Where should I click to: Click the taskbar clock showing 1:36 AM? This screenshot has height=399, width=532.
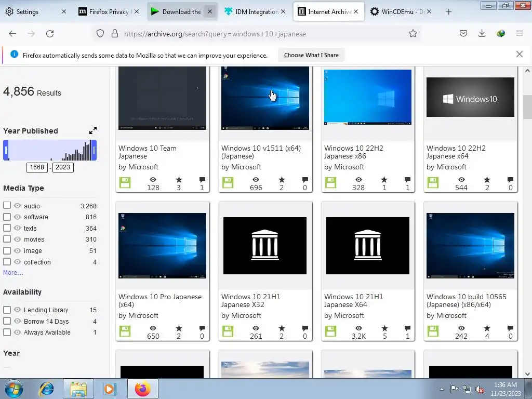(x=505, y=389)
